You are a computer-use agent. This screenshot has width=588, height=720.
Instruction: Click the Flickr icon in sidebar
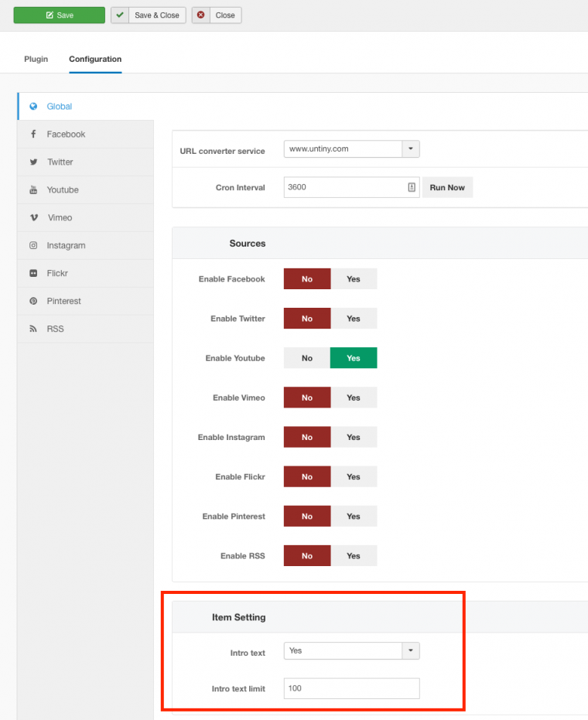click(x=33, y=273)
